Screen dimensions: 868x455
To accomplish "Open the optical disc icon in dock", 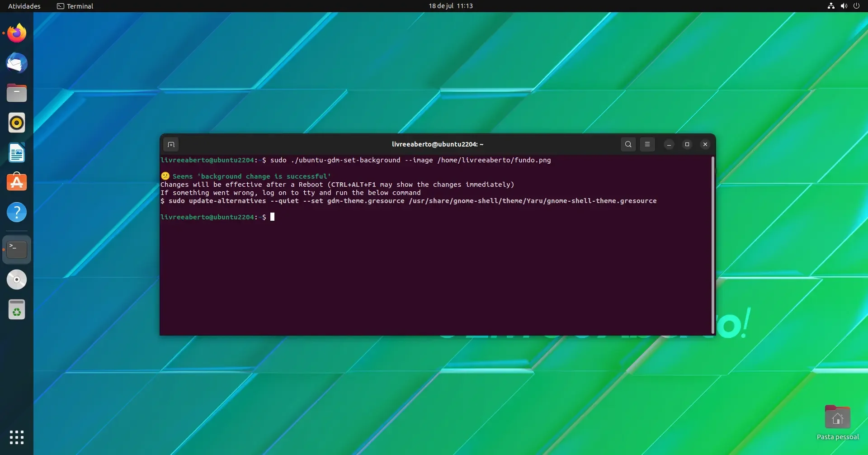I will click(17, 280).
